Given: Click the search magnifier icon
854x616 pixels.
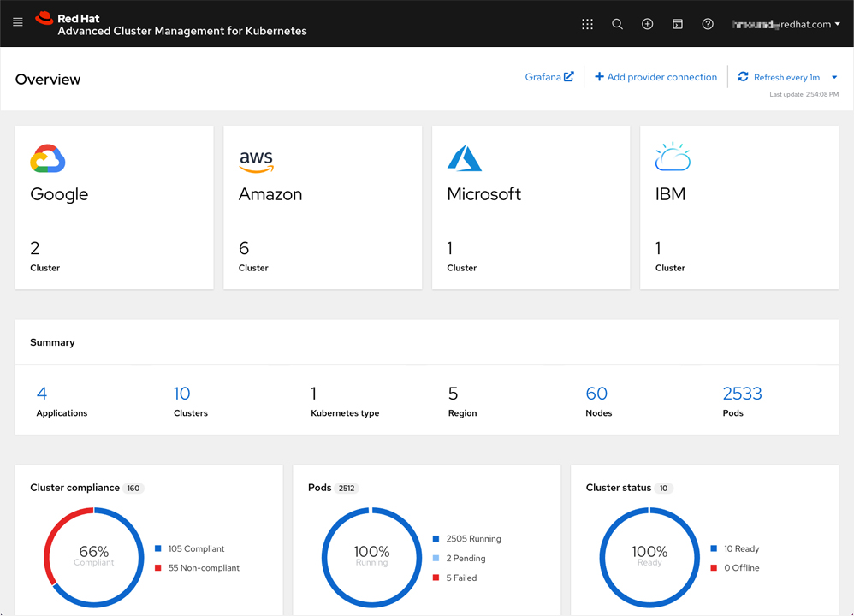Looking at the screenshot, I should (617, 24).
